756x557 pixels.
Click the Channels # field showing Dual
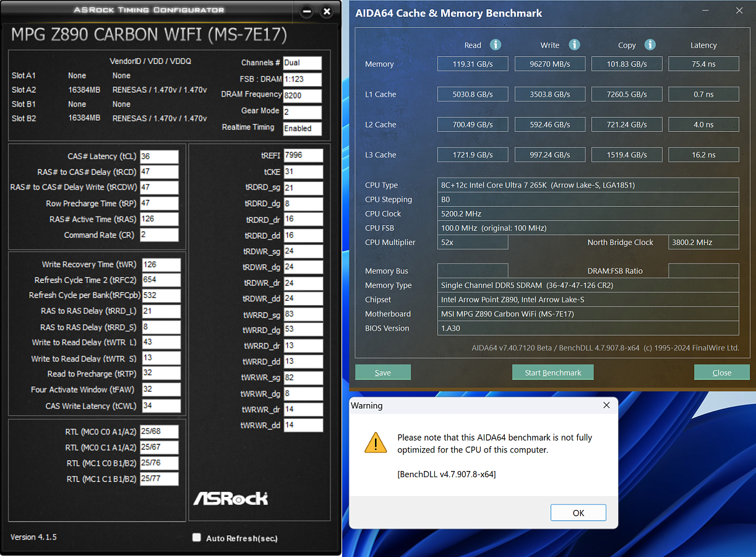point(303,63)
